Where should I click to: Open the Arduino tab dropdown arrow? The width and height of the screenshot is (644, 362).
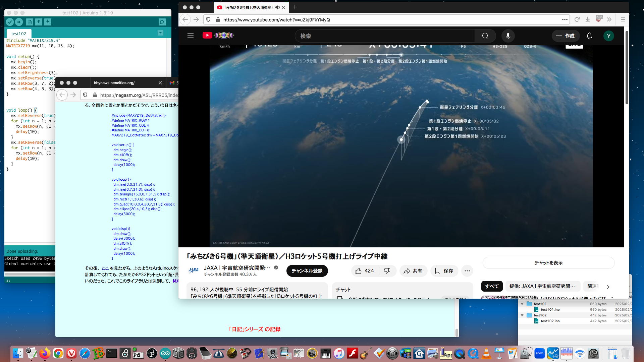[x=160, y=33]
